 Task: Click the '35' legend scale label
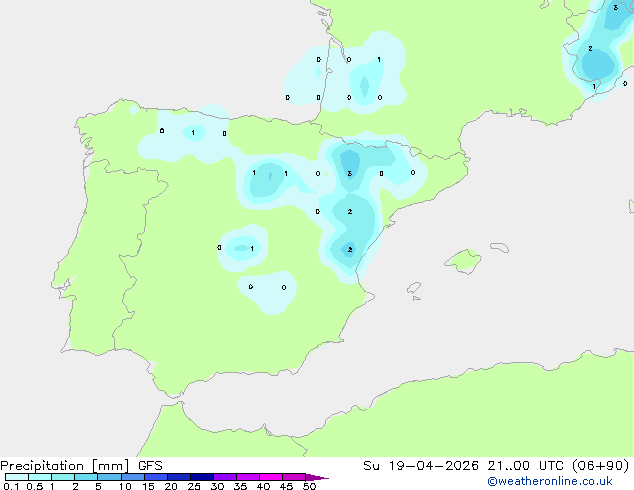point(240,486)
